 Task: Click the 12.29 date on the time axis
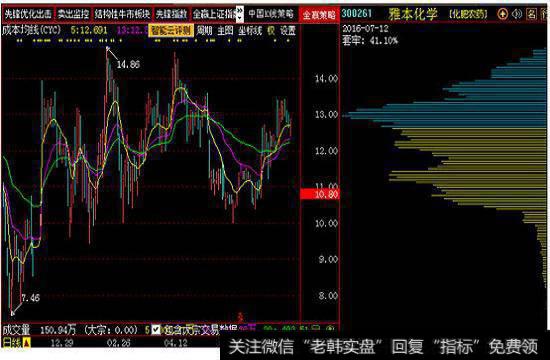[62, 342]
